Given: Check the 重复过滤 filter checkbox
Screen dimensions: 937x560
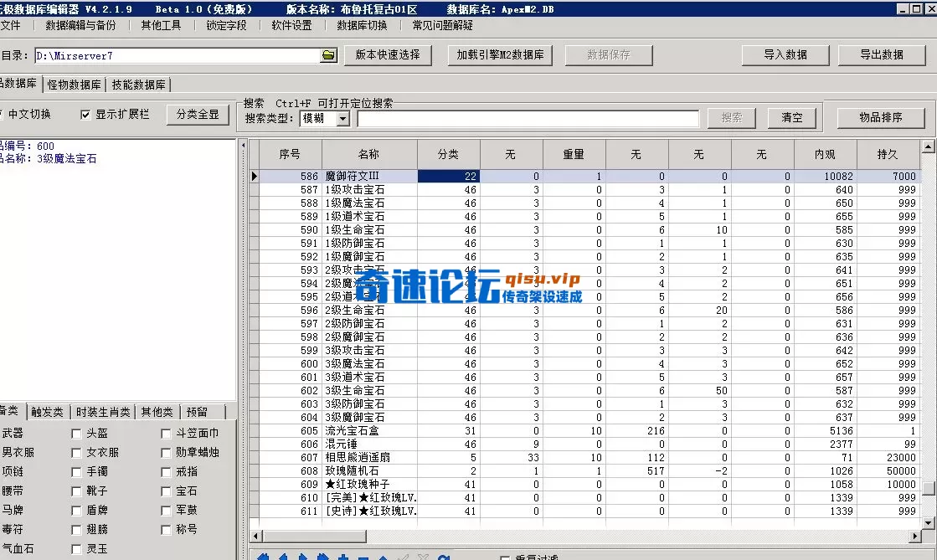Looking at the screenshot, I should (x=506, y=556).
